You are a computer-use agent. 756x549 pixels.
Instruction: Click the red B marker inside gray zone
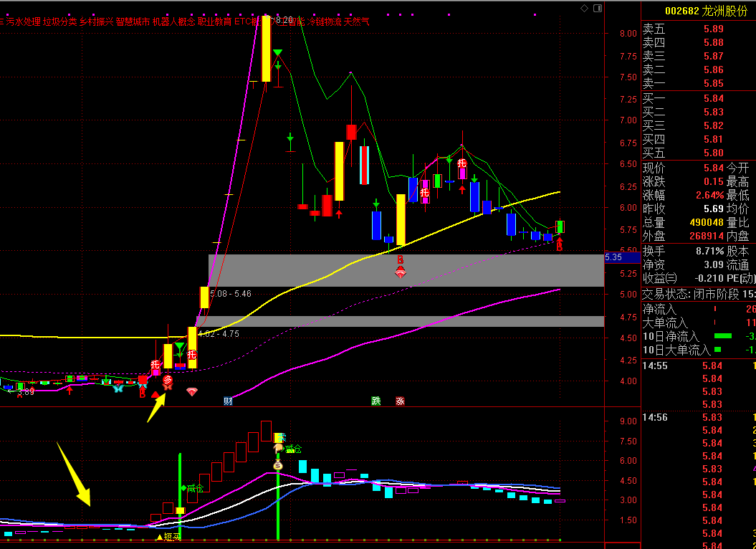[400, 260]
